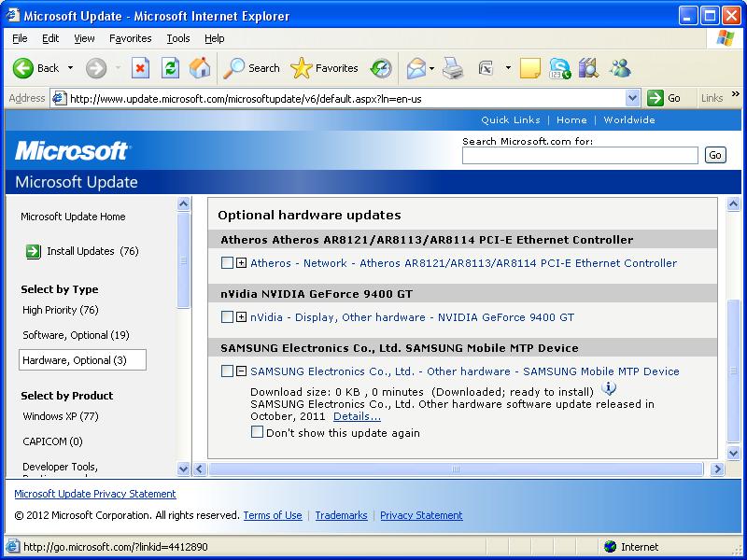Click the URL address bar field

[346, 99]
